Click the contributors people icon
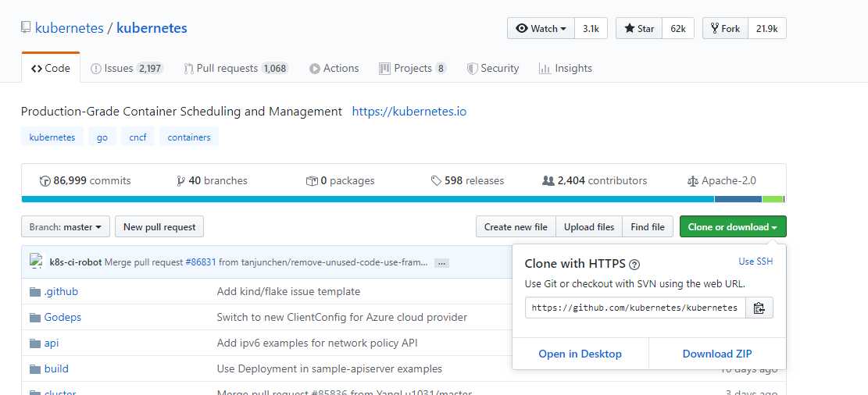Viewport: 868px width, 395px height. 548,181
